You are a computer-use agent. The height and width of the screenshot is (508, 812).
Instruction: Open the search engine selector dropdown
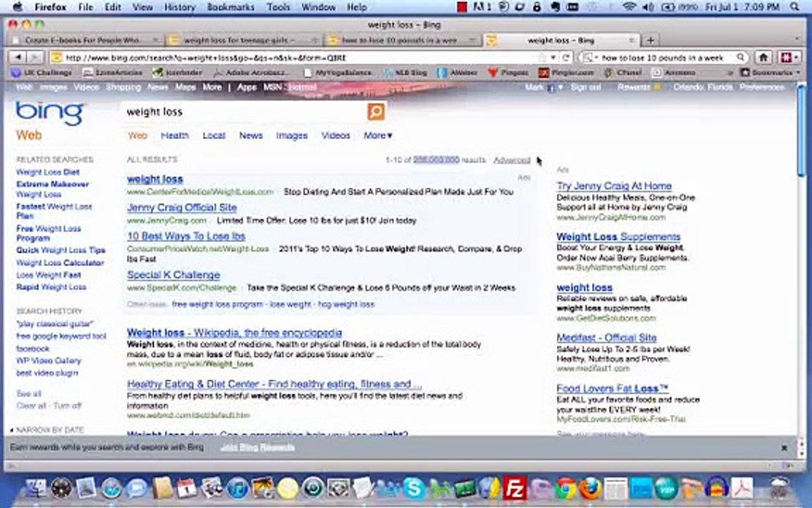point(589,58)
